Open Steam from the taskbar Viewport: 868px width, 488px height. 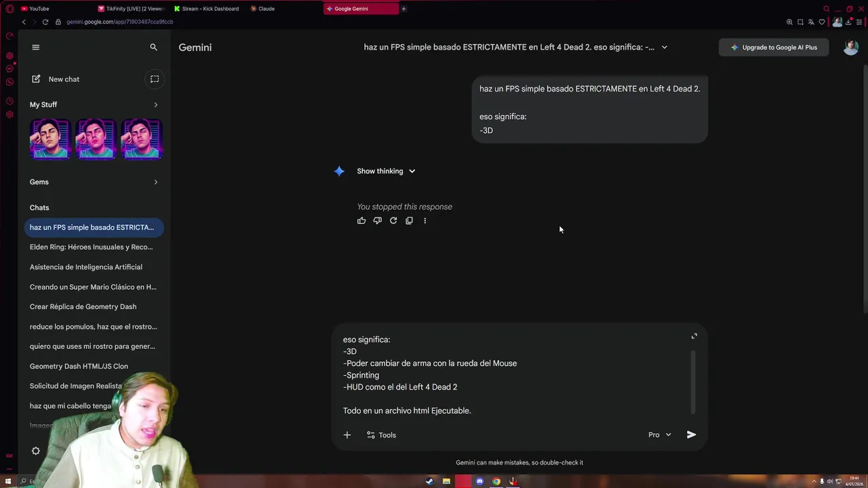[x=429, y=481]
